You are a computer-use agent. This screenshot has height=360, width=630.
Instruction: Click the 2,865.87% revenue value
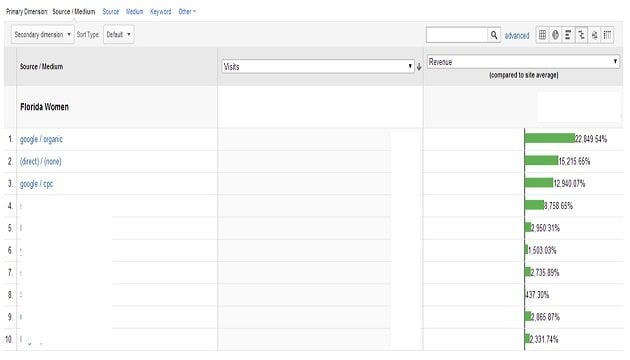[545, 317]
